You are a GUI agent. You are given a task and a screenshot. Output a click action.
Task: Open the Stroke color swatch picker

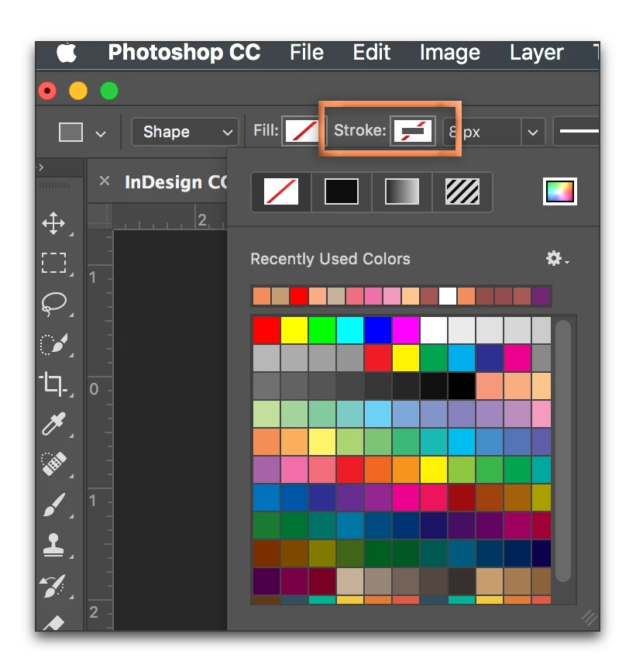point(413,131)
